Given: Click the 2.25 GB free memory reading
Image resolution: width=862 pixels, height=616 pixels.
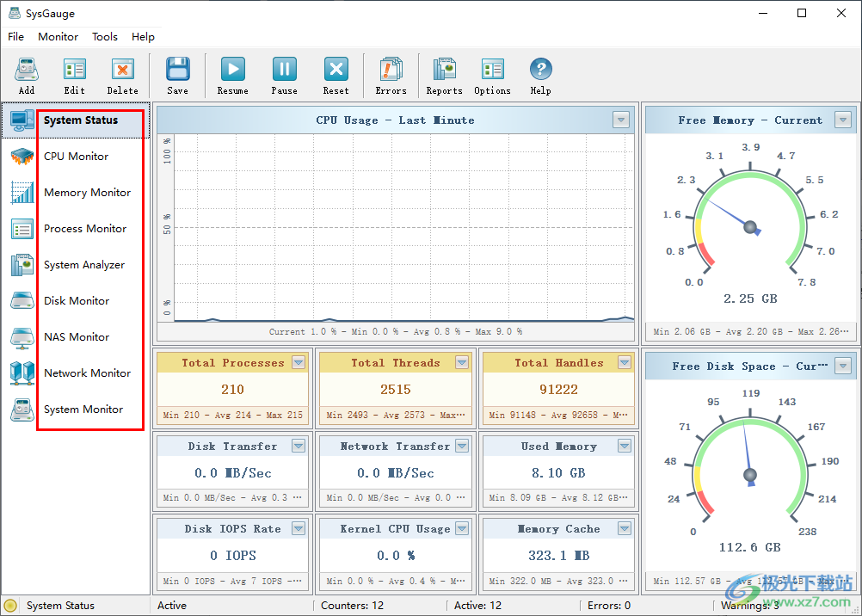Looking at the screenshot, I should [x=750, y=299].
